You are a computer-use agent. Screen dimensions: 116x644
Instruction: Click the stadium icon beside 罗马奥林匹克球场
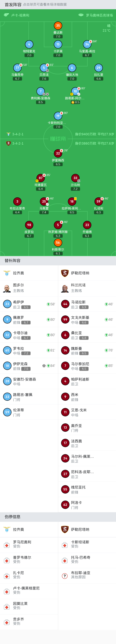pos(81,15)
